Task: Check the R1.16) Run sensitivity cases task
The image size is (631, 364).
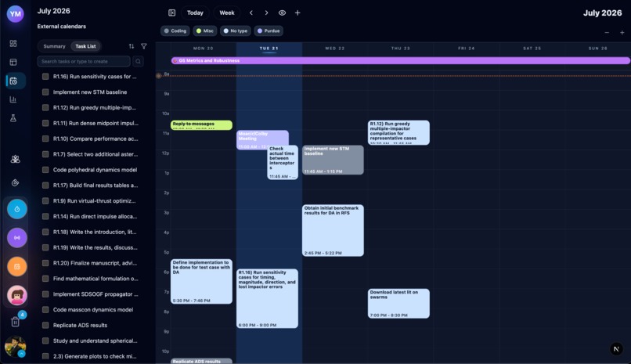Action: 45,77
